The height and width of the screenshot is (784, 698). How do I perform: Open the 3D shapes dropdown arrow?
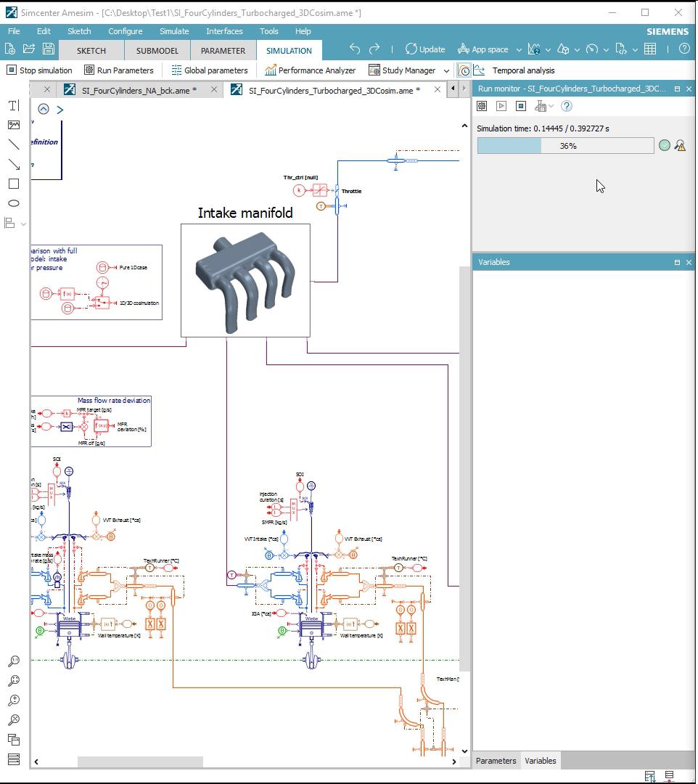pos(577,49)
